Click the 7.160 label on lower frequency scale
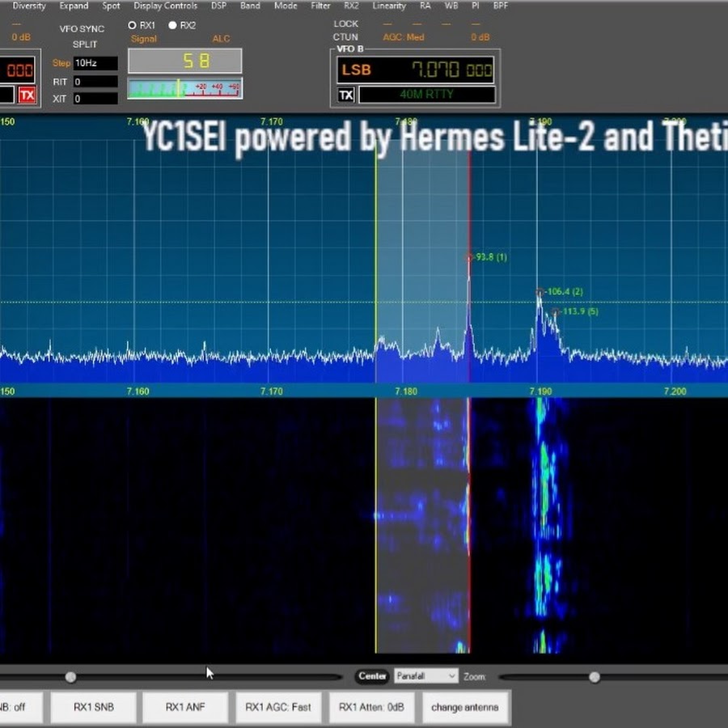 (x=138, y=392)
